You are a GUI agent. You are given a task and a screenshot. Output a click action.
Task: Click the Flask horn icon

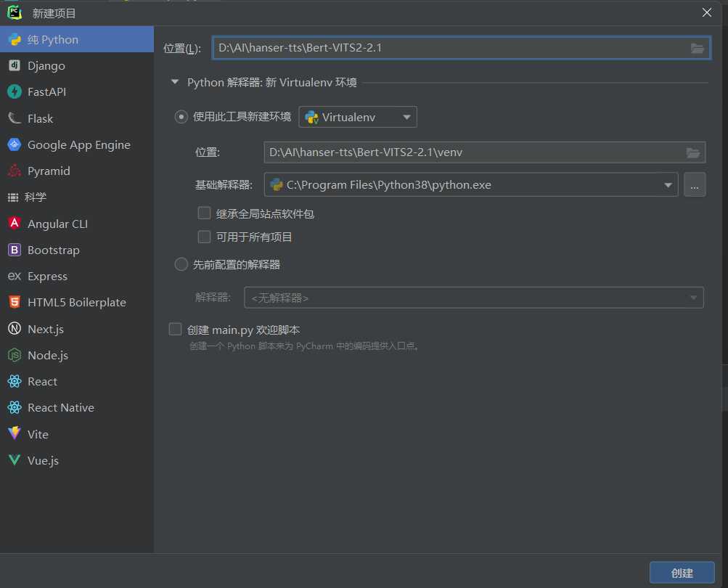click(x=15, y=118)
